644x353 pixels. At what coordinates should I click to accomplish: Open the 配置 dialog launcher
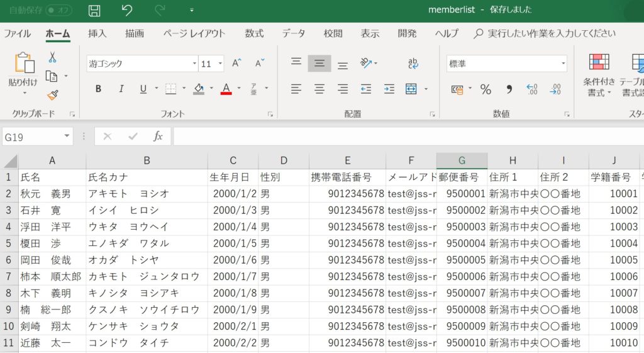click(x=432, y=115)
